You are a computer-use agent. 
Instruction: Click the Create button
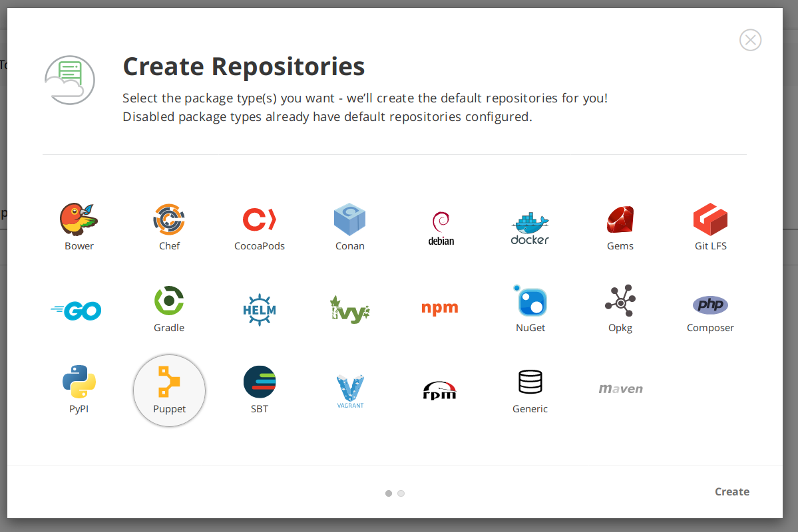click(x=731, y=492)
